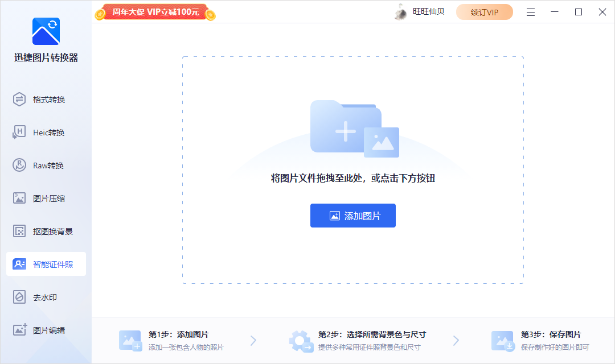Viewport: 615px width, 364px height.
Task: Click the 第1步：添加图片 step
Action: pos(178,334)
